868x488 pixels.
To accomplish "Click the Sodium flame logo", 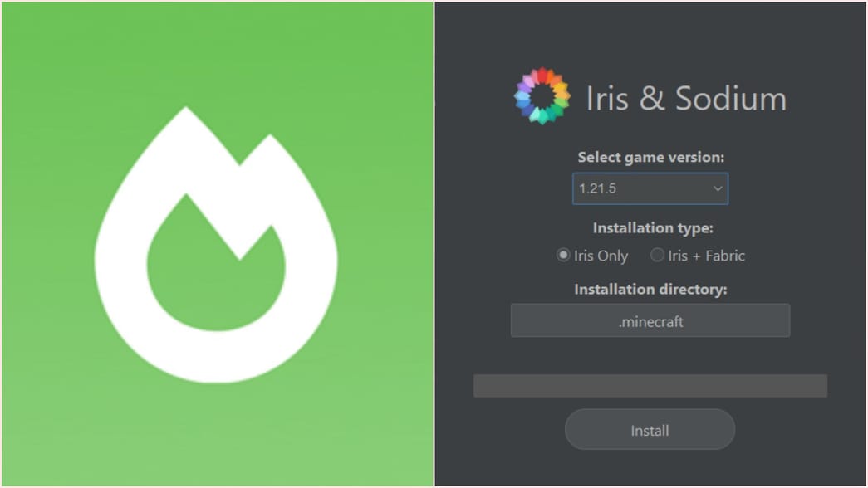I will (x=218, y=244).
